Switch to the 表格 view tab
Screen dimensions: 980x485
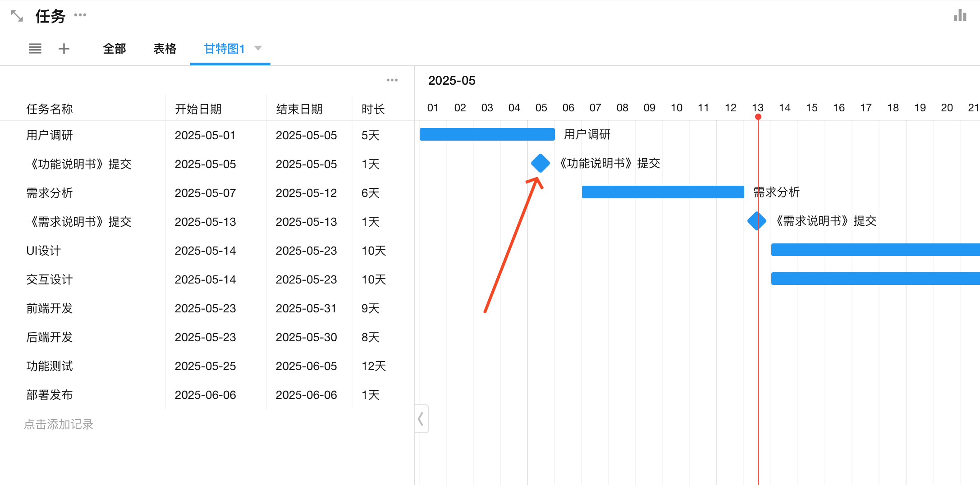click(x=165, y=49)
